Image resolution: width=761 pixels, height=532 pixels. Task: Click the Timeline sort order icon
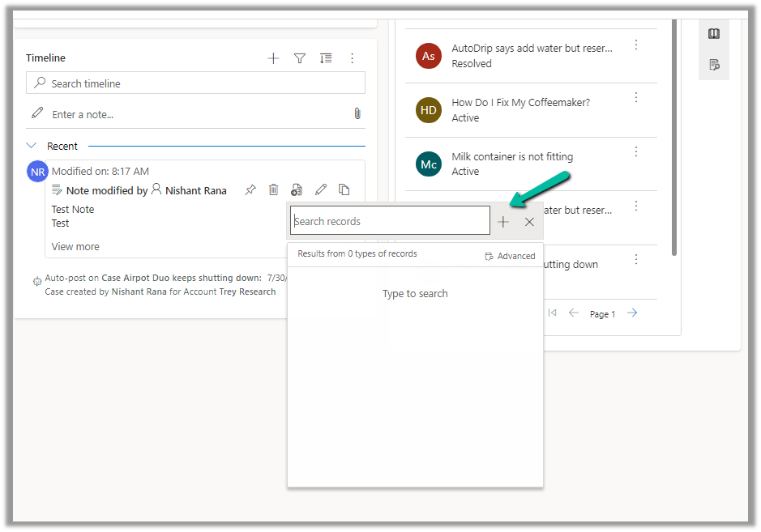click(325, 58)
